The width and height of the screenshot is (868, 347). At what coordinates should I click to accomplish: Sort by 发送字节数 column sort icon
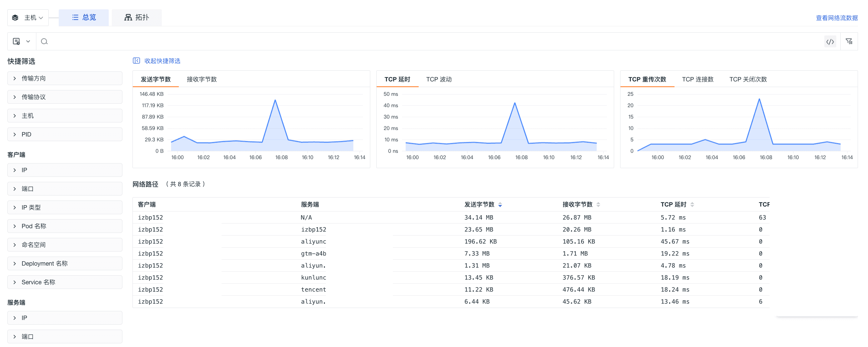coord(500,205)
